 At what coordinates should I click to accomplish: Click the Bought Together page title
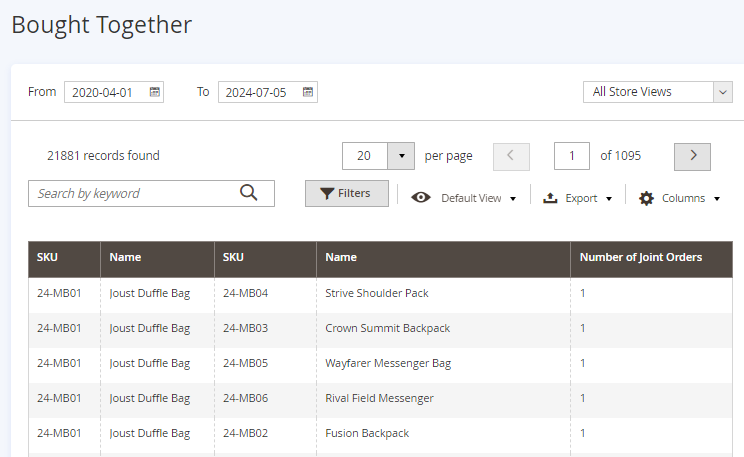pos(102,25)
